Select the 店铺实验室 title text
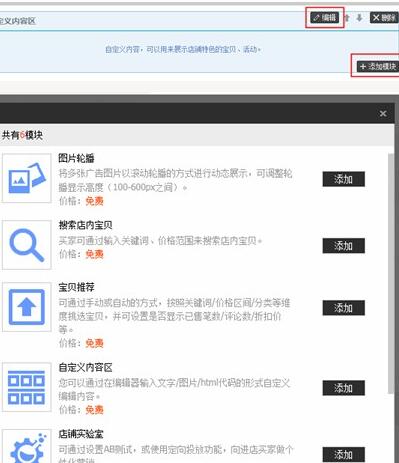 point(81,434)
